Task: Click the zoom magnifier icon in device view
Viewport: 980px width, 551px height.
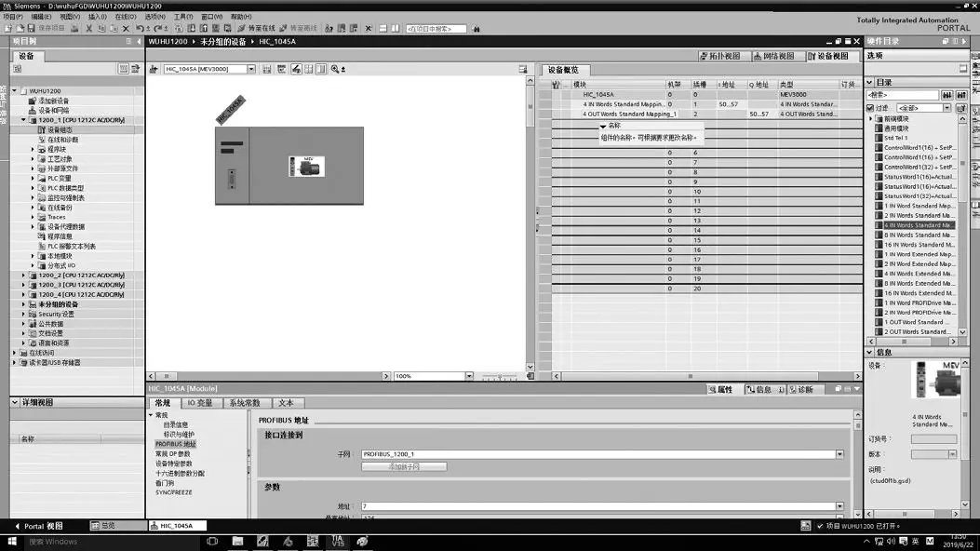Action: coord(334,69)
